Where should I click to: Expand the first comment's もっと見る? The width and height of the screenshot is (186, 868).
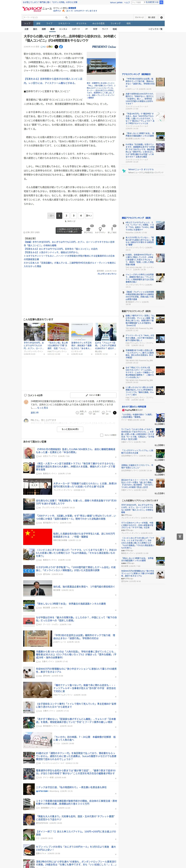tap(43, 408)
